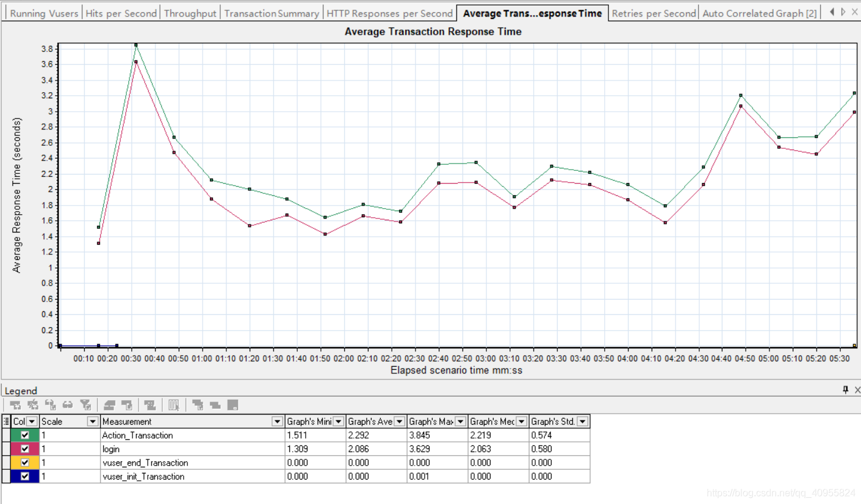Viewport: 861px width, 504px height.
Task: Open the Graph's Mini column dropdown
Action: pyautogui.click(x=338, y=421)
